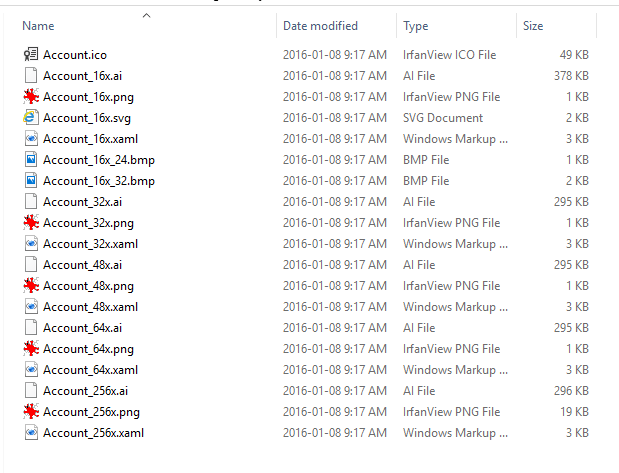The image size is (619, 473).
Task: Click the red IrfanView icon for Account_16x.png
Action: point(31,96)
